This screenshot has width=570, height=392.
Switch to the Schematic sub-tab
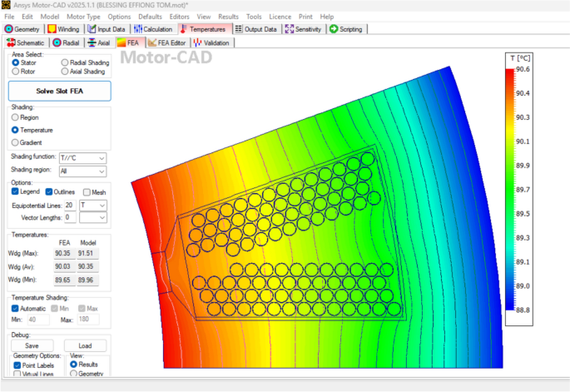pos(26,42)
